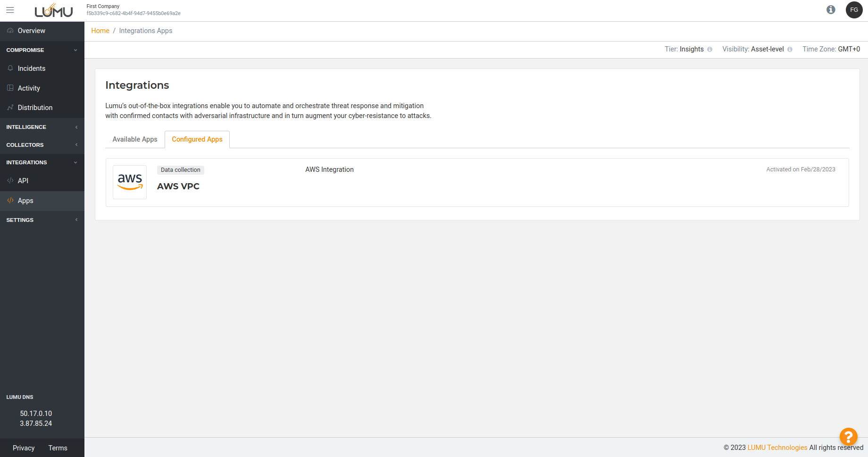Switch to the Available Apps tab
This screenshot has width=868, height=457.
pos(135,139)
